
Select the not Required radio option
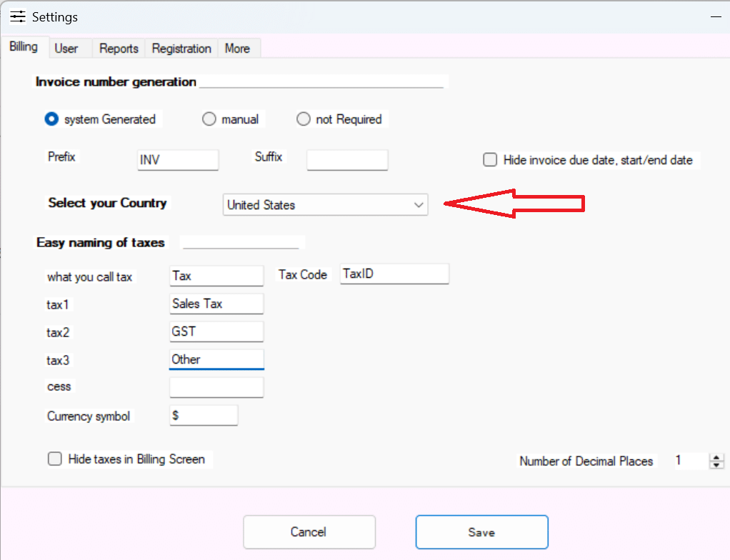point(304,119)
